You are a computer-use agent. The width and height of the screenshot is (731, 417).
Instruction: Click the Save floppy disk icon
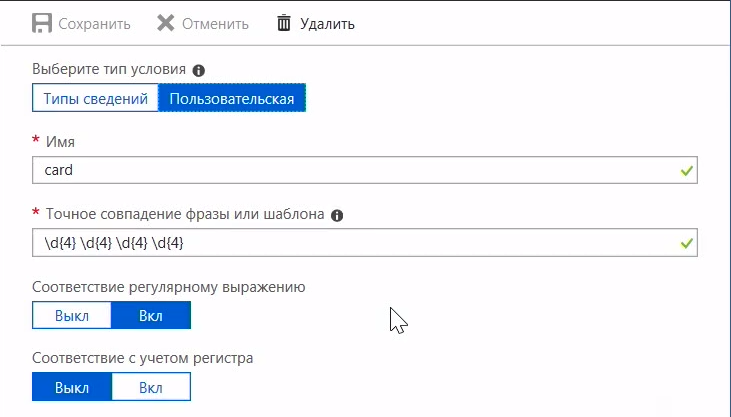pos(42,22)
